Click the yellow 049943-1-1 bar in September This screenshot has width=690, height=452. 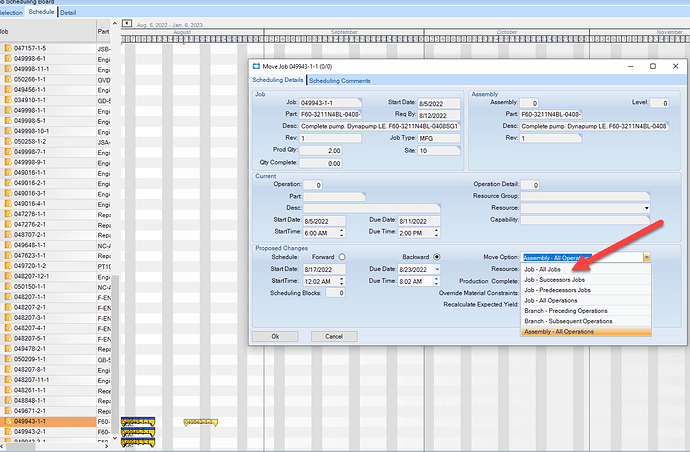coord(200,422)
